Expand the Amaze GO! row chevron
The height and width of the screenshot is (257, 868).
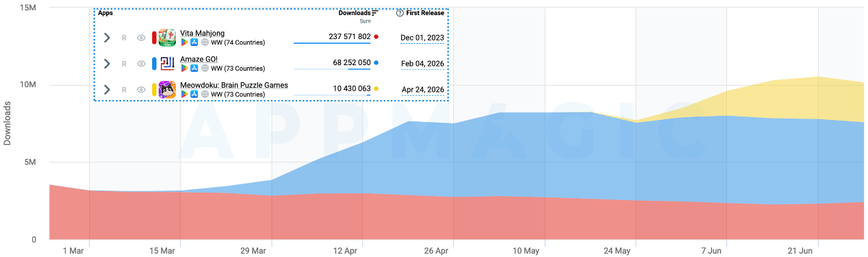pyautogui.click(x=107, y=64)
